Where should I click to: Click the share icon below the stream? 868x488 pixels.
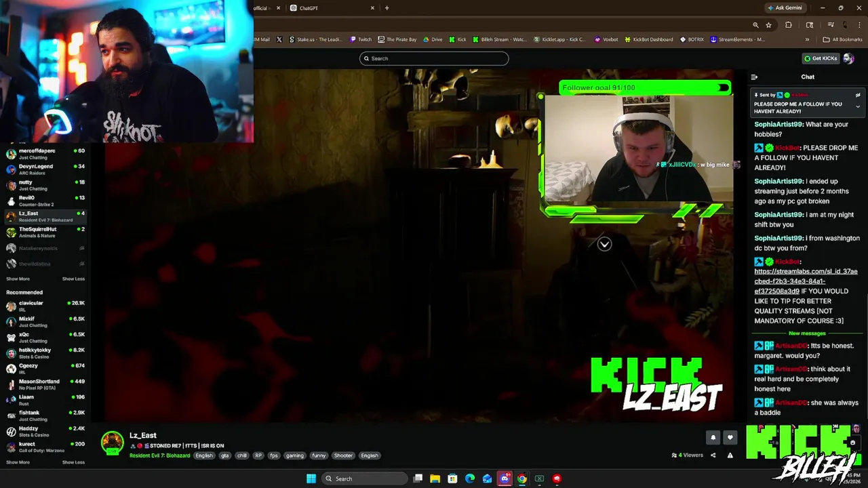point(713,455)
